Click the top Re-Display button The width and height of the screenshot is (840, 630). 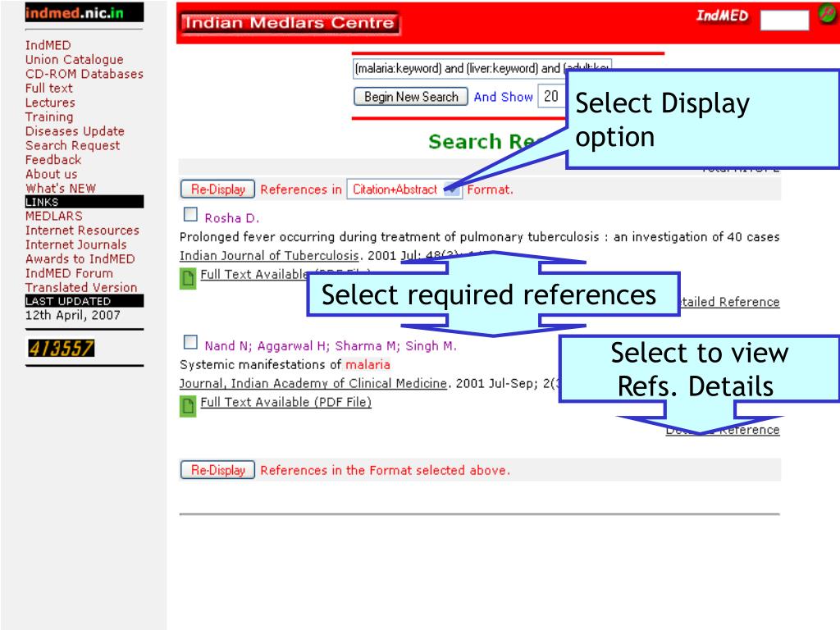pos(217,189)
